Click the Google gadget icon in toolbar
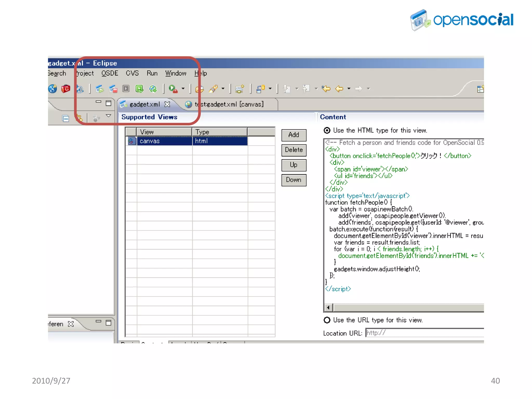The height and width of the screenshot is (399, 532). click(52, 89)
